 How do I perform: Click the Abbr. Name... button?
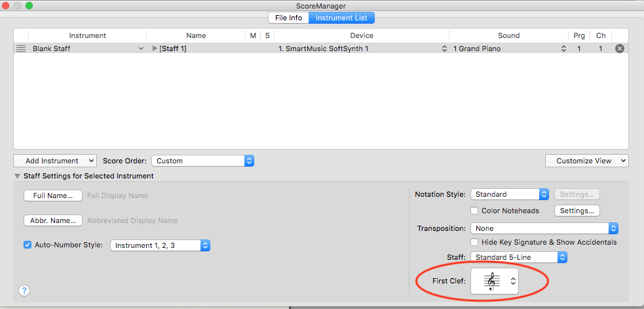pyautogui.click(x=52, y=220)
